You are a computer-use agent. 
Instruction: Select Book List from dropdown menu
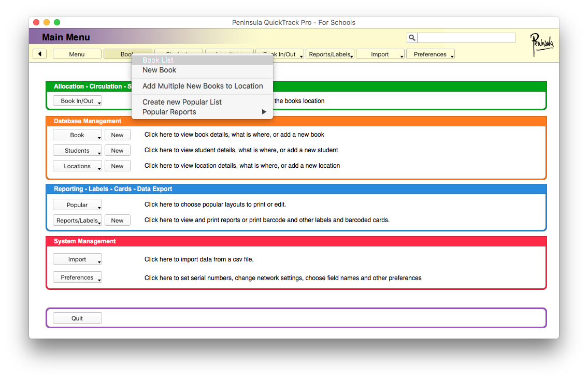pyautogui.click(x=202, y=60)
